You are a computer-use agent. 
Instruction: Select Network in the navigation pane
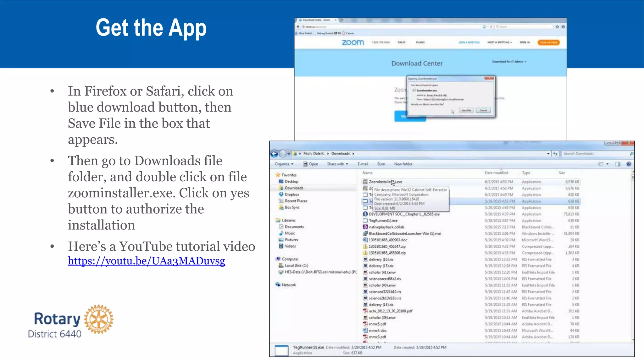(x=286, y=285)
